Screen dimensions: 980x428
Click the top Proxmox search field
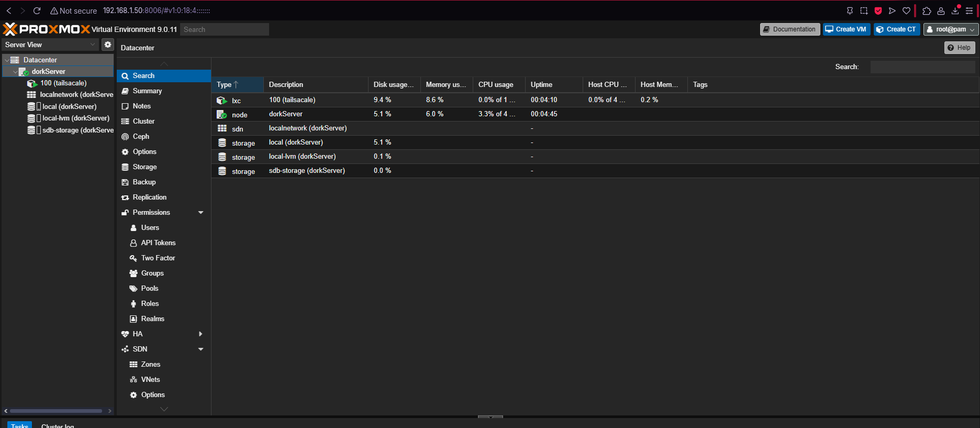tap(224, 29)
